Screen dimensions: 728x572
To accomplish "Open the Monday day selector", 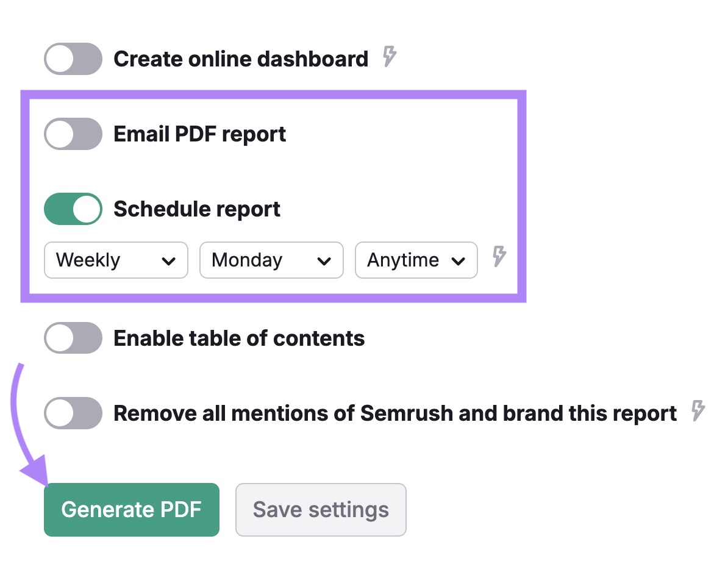I will (x=271, y=260).
